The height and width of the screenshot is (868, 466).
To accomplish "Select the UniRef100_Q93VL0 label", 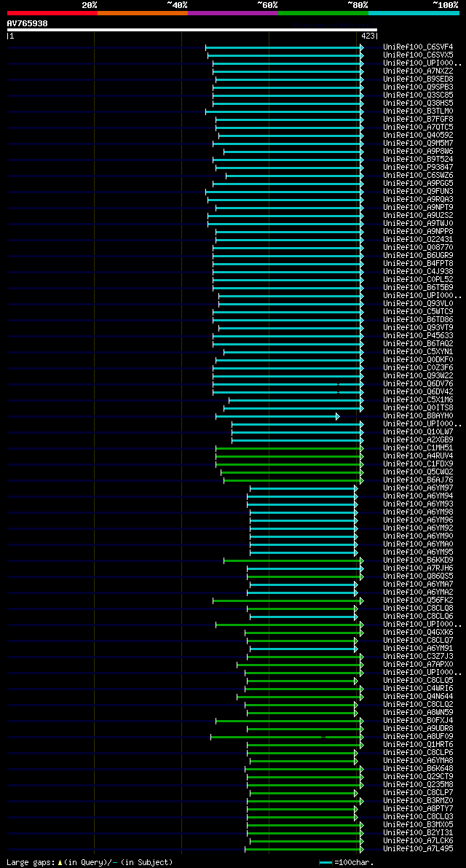I will point(418,304).
